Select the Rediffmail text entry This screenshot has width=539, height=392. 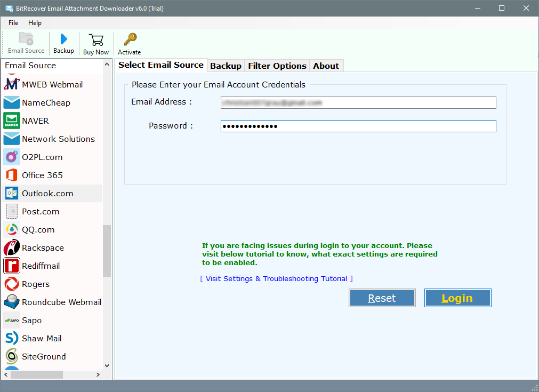(x=41, y=266)
